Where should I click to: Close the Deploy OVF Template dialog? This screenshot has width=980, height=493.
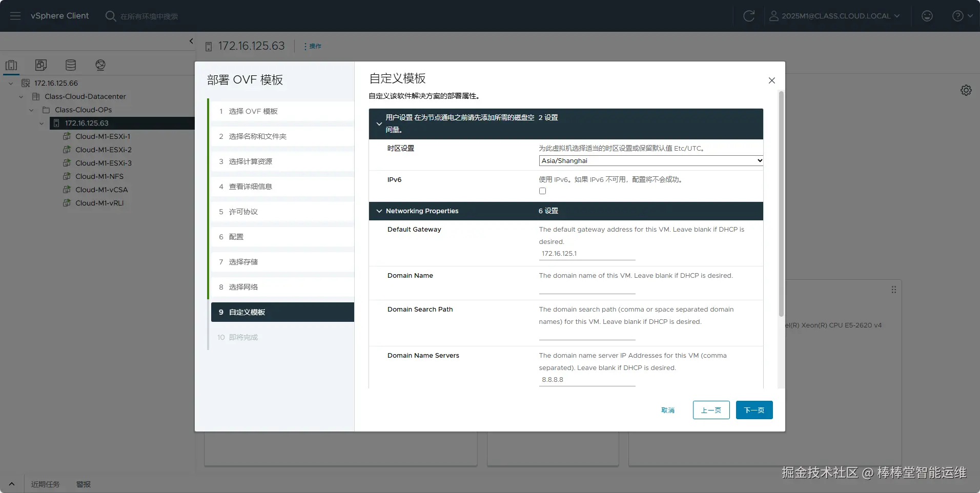pyautogui.click(x=772, y=80)
